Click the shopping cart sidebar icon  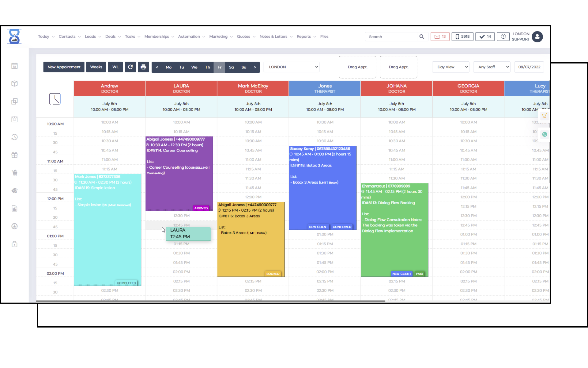[x=14, y=173]
